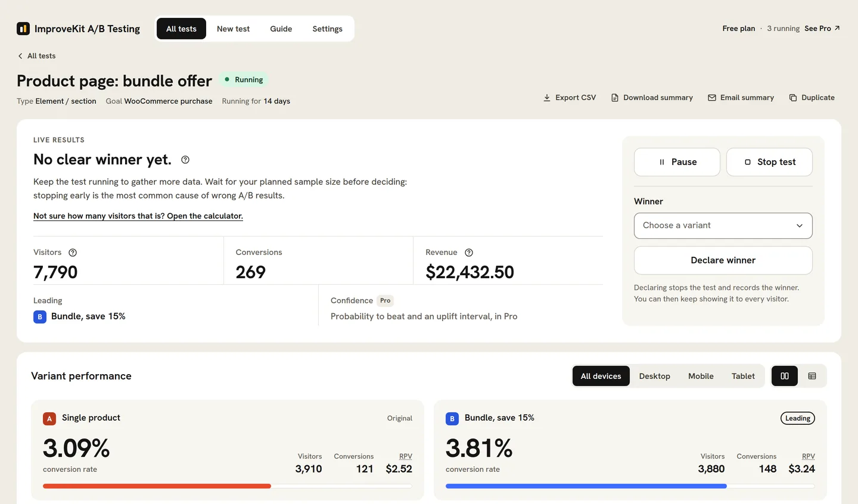Go back via the All tests breadcrumb link

[36, 56]
